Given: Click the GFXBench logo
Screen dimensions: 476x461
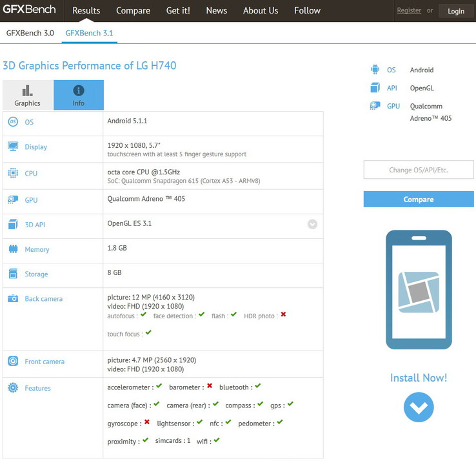Looking at the screenshot, I should click(29, 10).
